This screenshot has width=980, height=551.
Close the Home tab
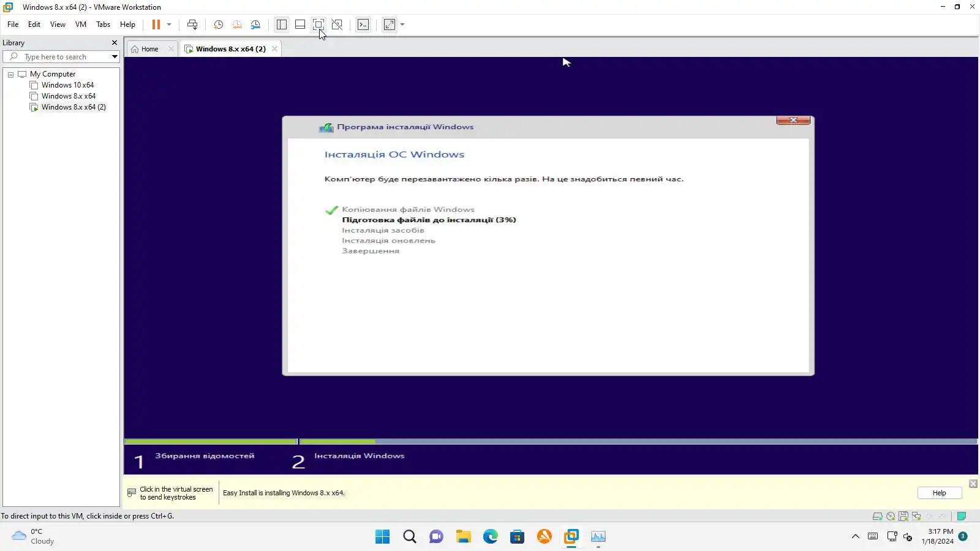pos(171,49)
